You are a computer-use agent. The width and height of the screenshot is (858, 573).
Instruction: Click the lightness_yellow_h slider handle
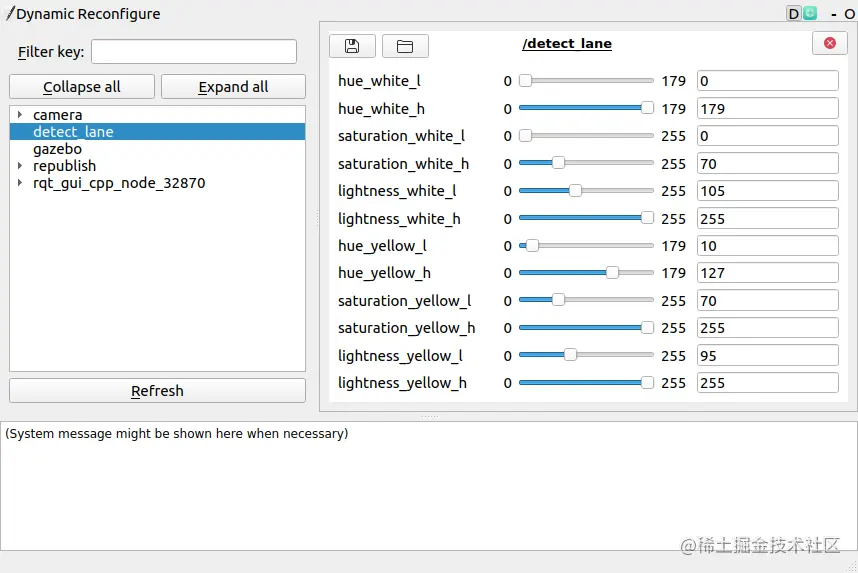tap(647, 383)
